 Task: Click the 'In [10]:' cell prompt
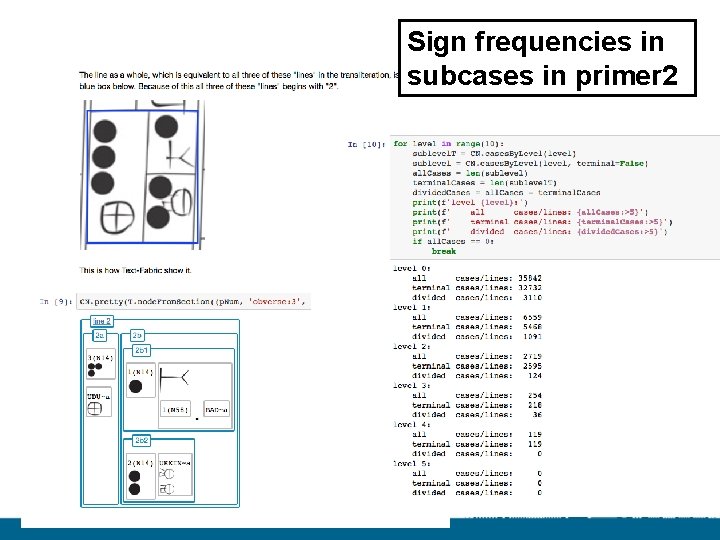(x=366, y=144)
